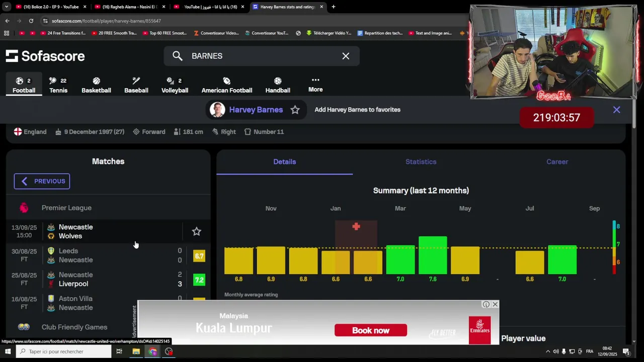Favorite the Newcastle vs Wolves match
The width and height of the screenshot is (644, 362).
coord(196,231)
